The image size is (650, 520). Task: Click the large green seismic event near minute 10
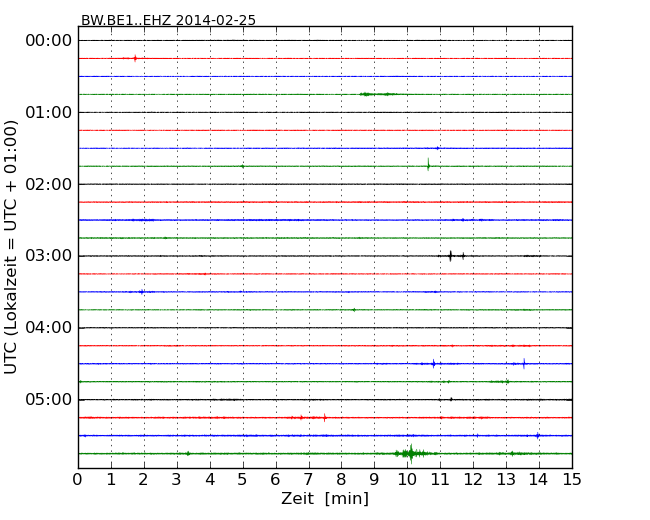coord(411,453)
